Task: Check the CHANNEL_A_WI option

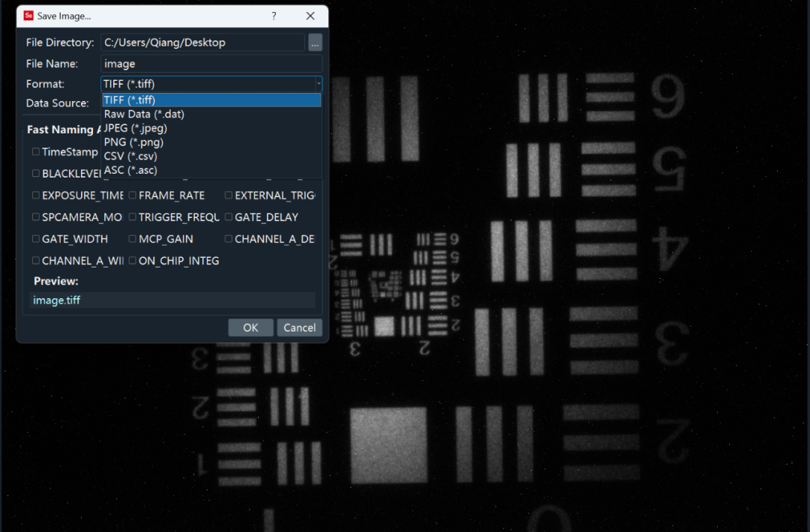Action: tap(36, 261)
